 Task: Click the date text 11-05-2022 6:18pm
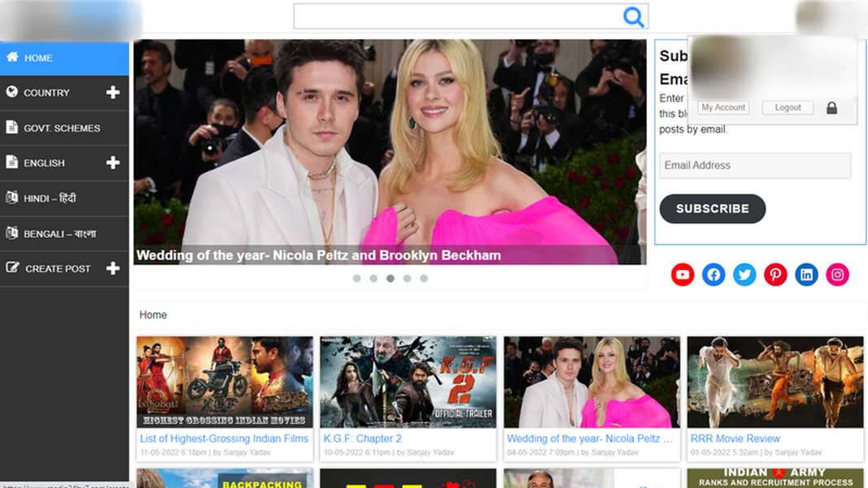tap(173, 452)
